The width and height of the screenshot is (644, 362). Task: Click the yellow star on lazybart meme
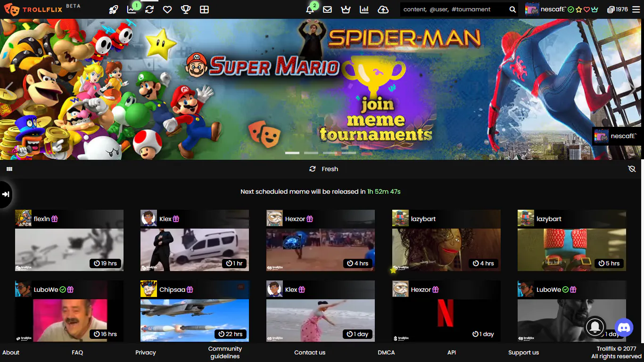point(394,270)
